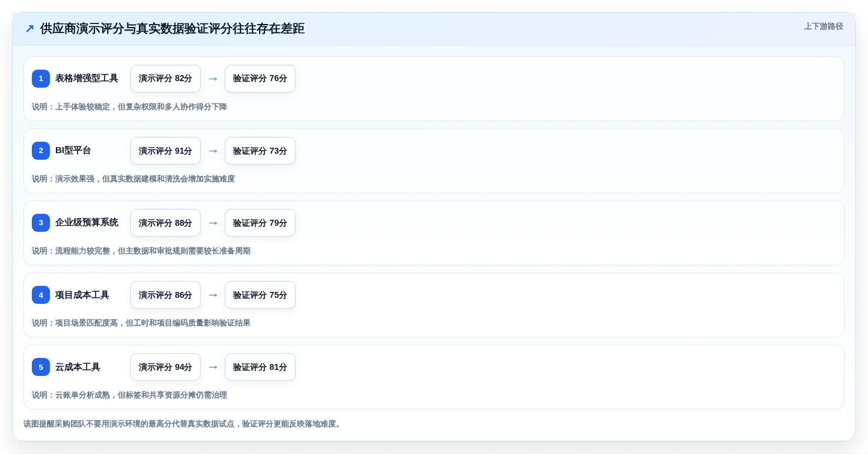The image size is (868, 454).
Task: Click the BI型平台 name
Action: click(73, 151)
